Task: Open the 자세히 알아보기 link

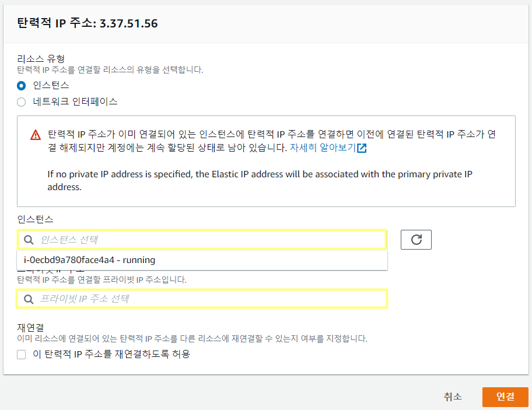Action: [323, 148]
